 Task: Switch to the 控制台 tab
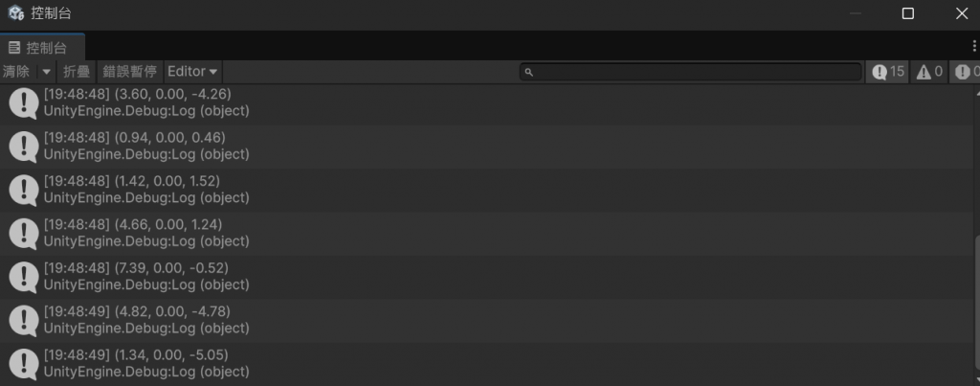coord(42,48)
